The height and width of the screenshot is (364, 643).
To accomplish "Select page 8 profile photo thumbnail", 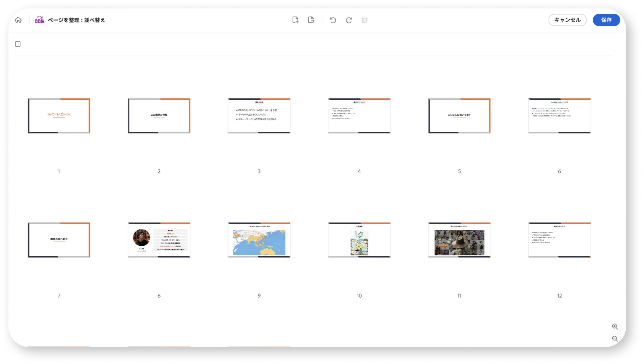I will click(x=159, y=240).
